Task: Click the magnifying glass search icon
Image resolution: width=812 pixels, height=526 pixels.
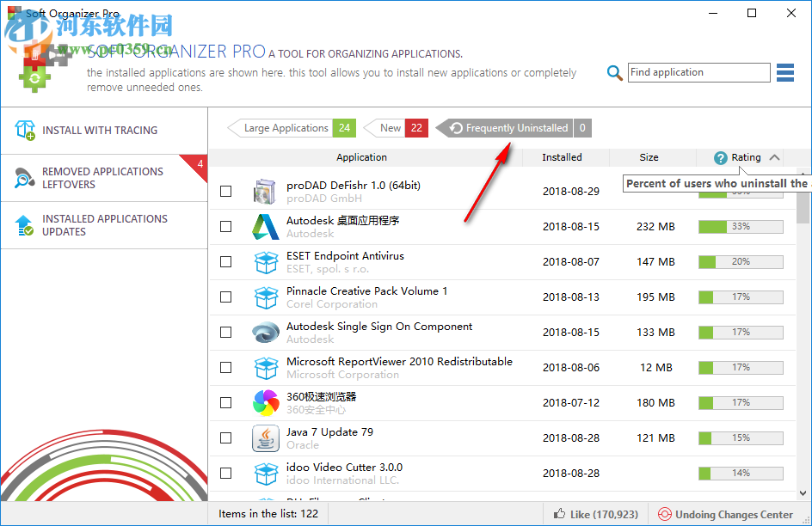Action: pyautogui.click(x=614, y=72)
